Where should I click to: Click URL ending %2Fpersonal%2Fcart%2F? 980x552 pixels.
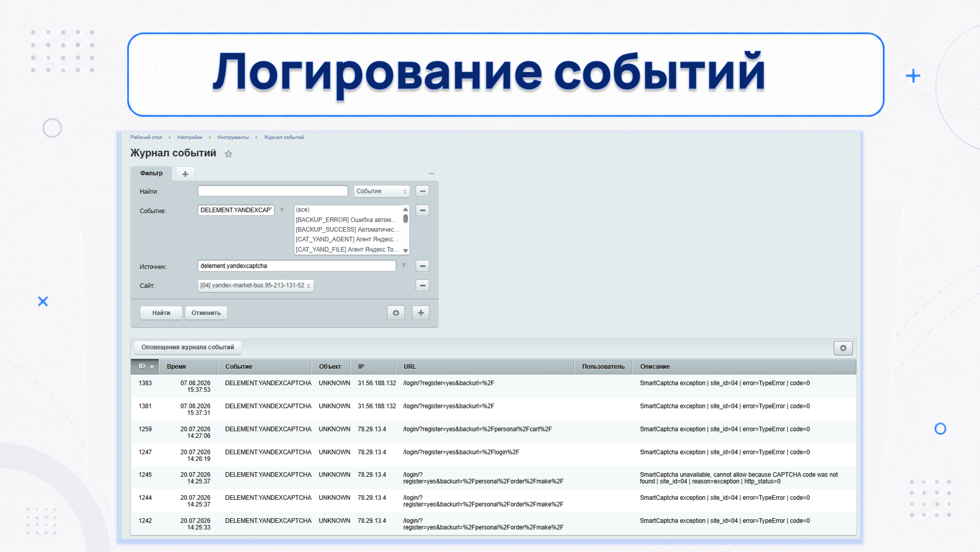[477, 429]
